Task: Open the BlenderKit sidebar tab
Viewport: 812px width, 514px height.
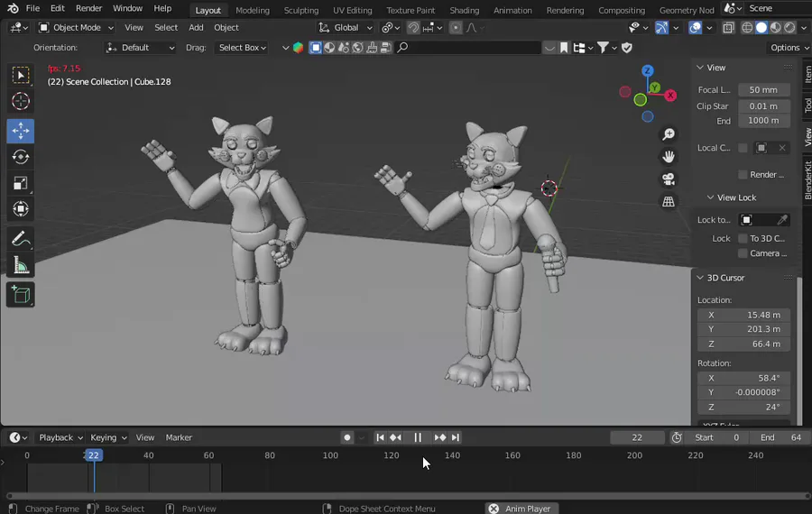Action: pos(807,179)
